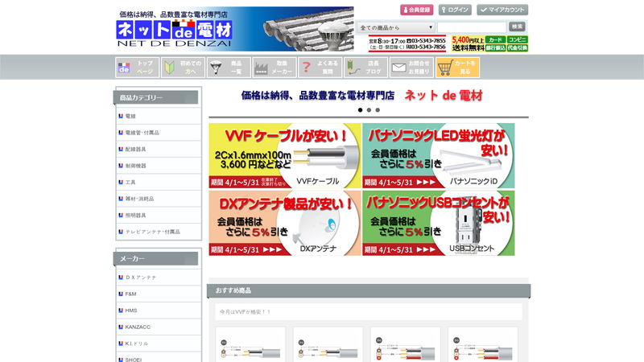Click the 今月はVVFが格安！！ text

(246, 312)
